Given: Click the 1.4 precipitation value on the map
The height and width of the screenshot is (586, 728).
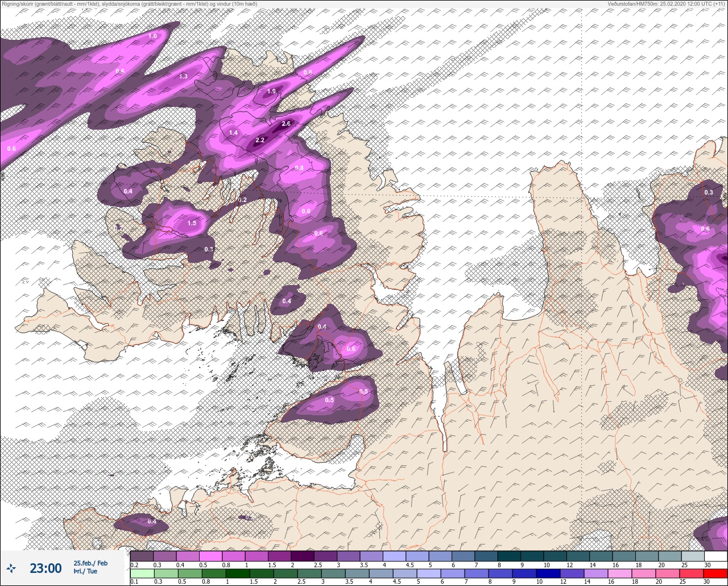Looking at the screenshot, I should pos(233,133).
